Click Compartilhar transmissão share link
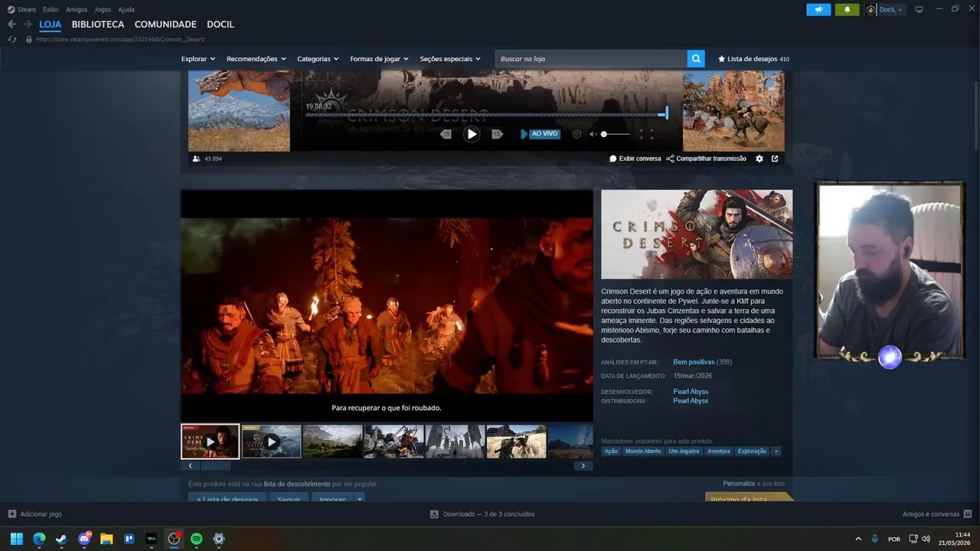This screenshot has height=551, width=980. click(706, 158)
